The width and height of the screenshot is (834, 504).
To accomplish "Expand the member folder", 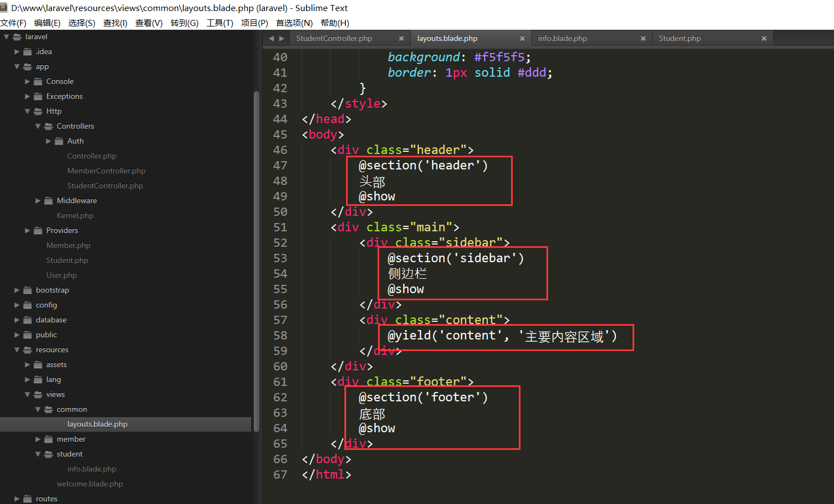I will click(38, 439).
